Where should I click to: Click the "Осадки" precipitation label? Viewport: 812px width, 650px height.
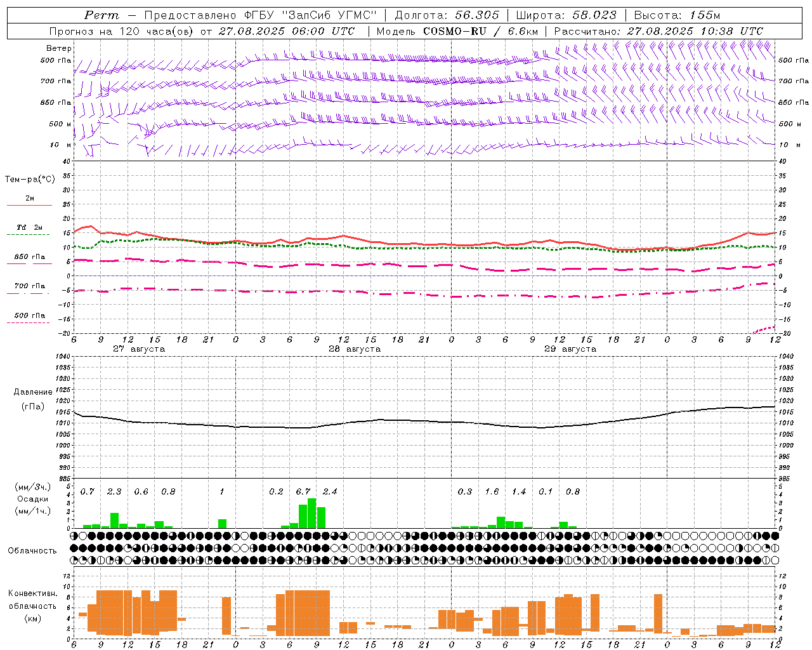point(33,499)
